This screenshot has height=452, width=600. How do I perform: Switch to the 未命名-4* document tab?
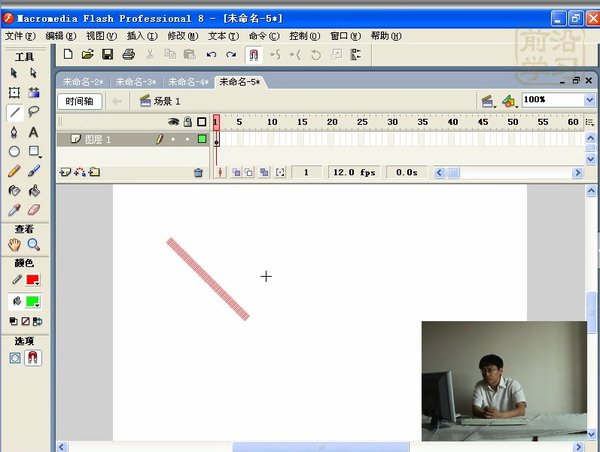click(x=188, y=82)
